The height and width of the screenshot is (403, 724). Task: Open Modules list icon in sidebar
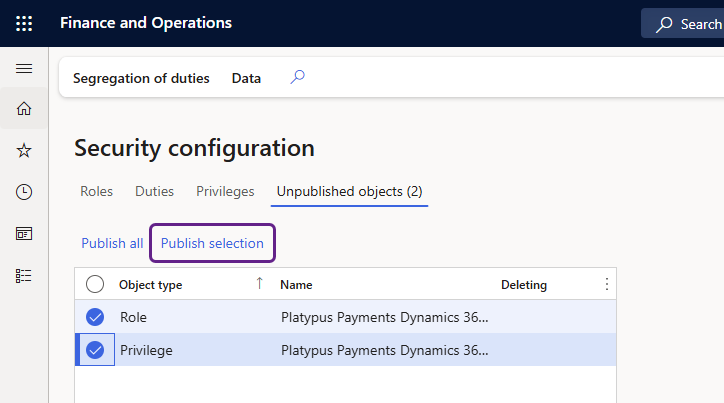pos(24,275)
